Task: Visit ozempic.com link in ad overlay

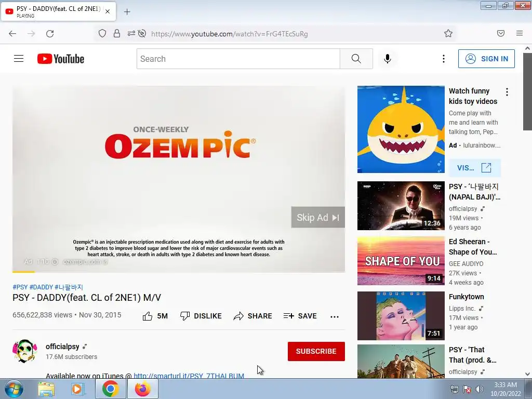Action: click(x=85, y=262)
